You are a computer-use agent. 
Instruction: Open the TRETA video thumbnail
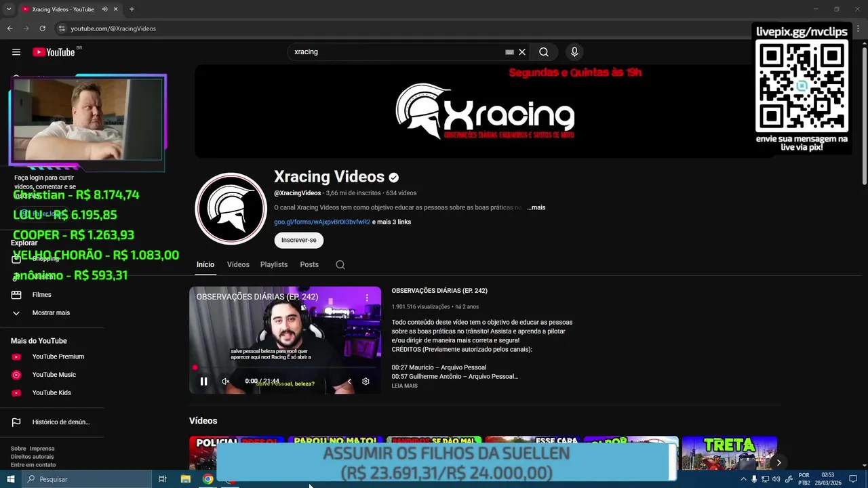(729, 453)
